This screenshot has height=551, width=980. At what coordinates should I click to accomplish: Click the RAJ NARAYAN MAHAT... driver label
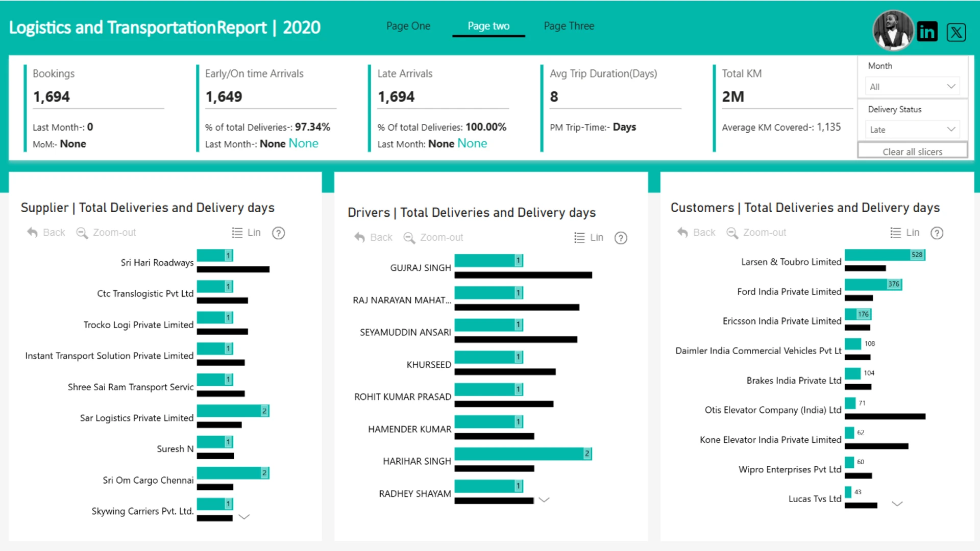tap(402, 300)
